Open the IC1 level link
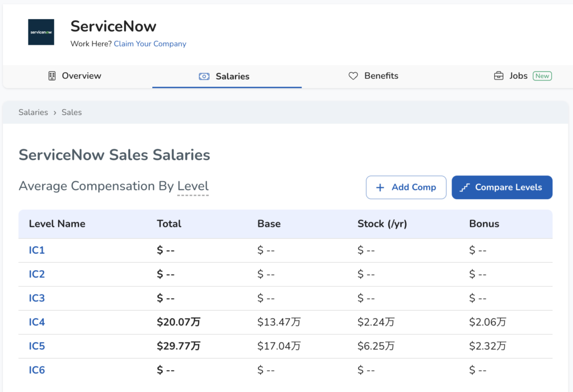The height and width of the screenshot is (392, 573). coord(37,251)
